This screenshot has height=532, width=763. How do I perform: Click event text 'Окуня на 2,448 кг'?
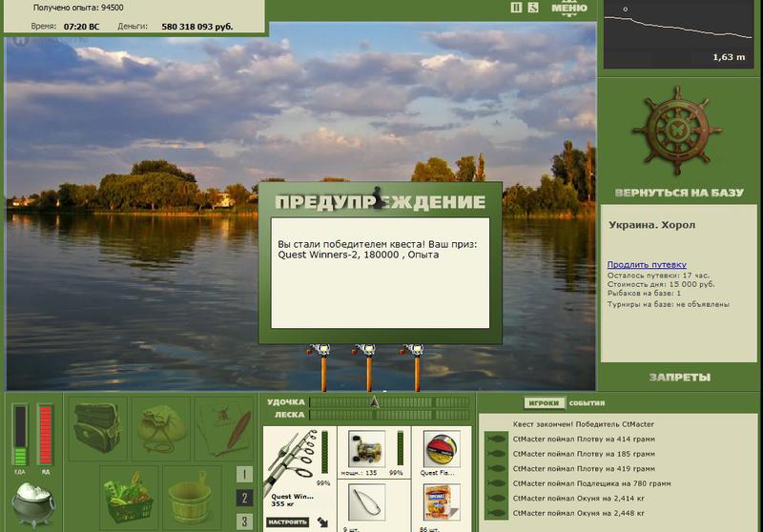point(610,513)
